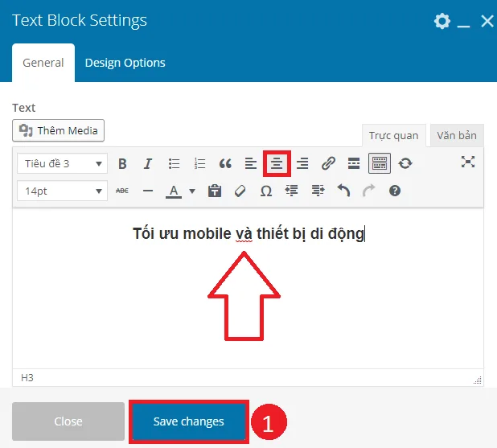Toggle the toolbar toggle (kitchen sink) button
This screenshot has height=448, width=497.
click(380, 163)
